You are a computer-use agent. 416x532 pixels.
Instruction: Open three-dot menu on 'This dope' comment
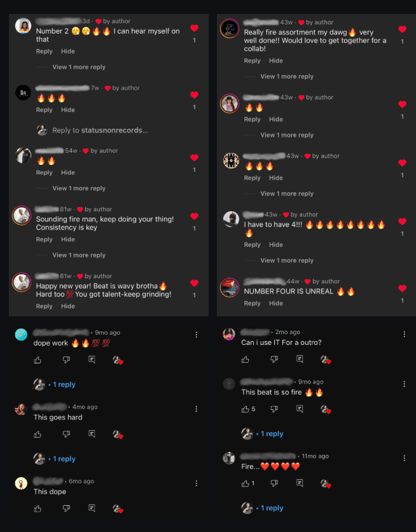(x=197, y=484)
